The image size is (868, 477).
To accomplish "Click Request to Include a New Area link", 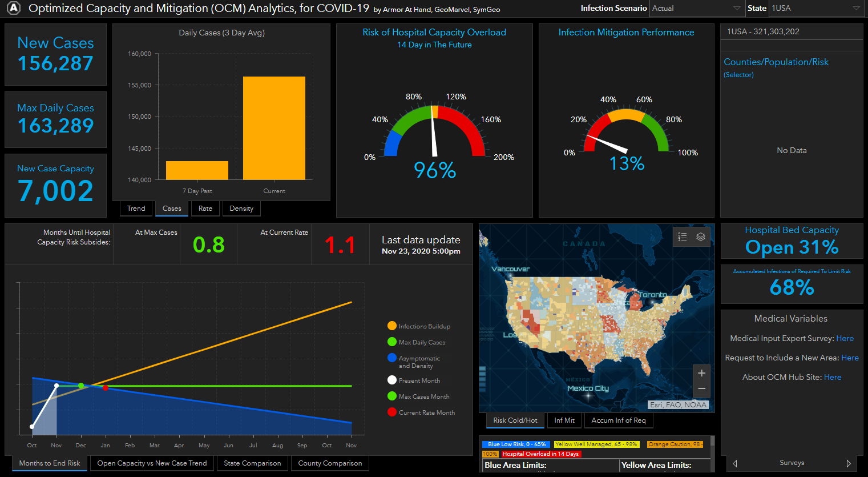I will click(850, 358).
